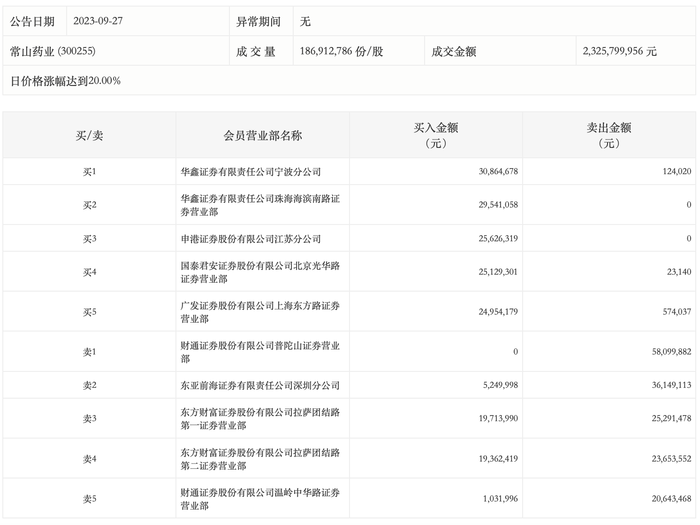Select sell amount 36,149,113

[x=671, y=385]
